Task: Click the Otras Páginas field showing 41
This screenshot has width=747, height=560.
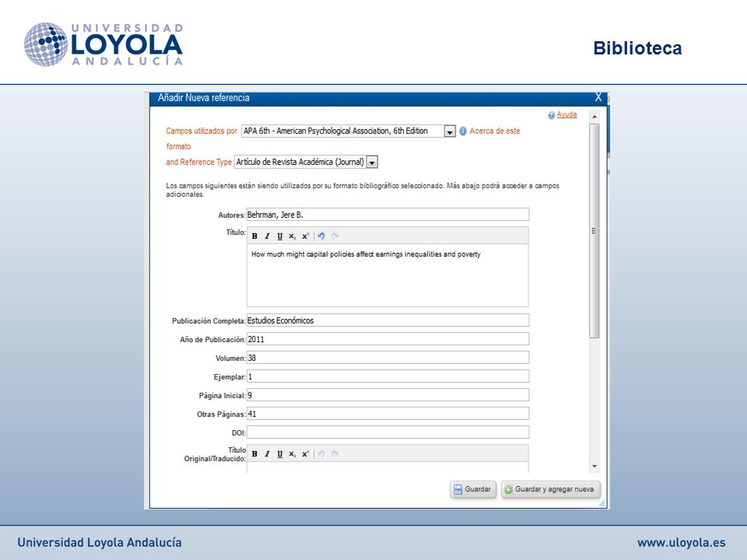Action: click(388, 414)
